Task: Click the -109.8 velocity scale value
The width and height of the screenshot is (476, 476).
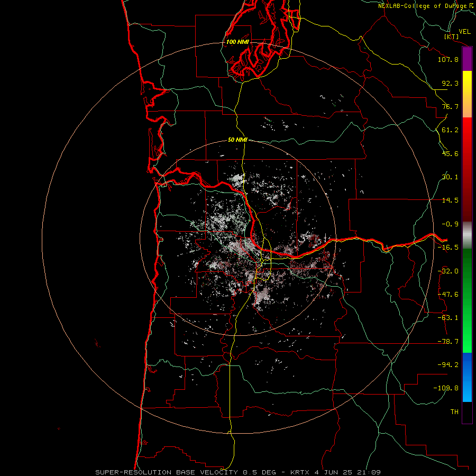Action: point(446,388)
